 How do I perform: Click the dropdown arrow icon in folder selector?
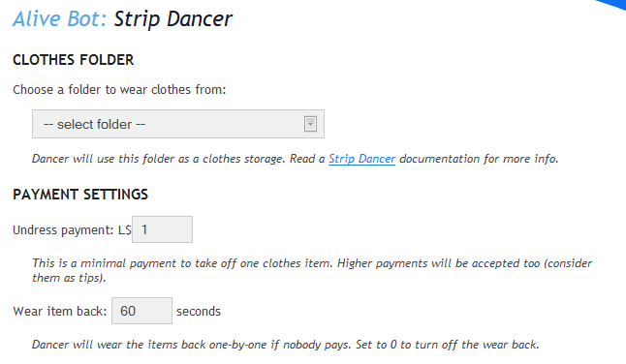click(x=310, y=124)
